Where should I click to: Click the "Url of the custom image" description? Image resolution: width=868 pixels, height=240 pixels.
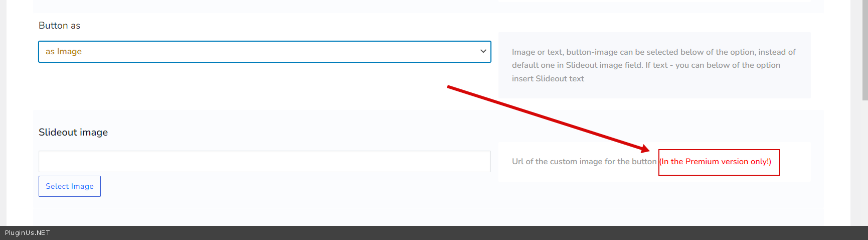(x=584, y=162)
